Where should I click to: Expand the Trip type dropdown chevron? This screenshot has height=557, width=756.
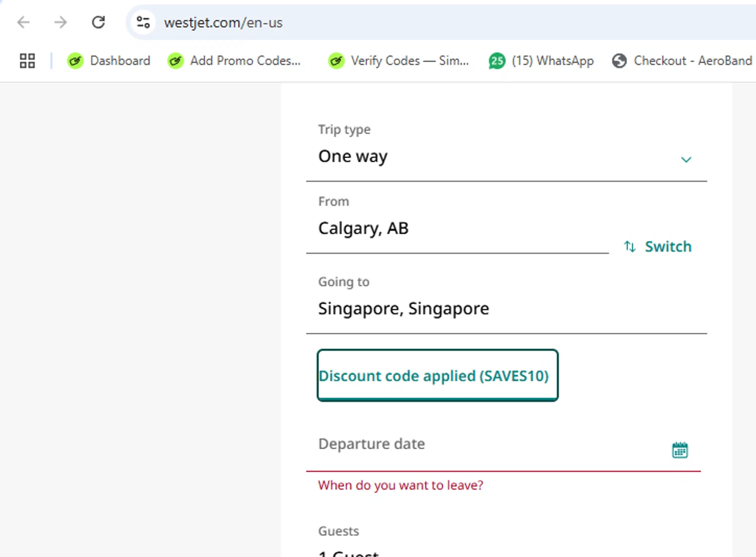[x=686, y=160]
